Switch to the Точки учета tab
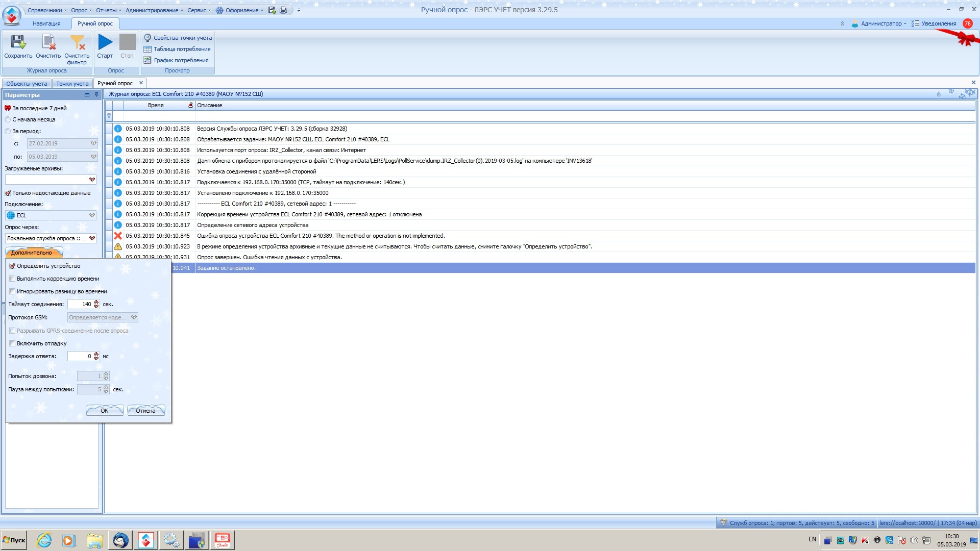This screenshot has height=551, width=980. click(72, 84)
